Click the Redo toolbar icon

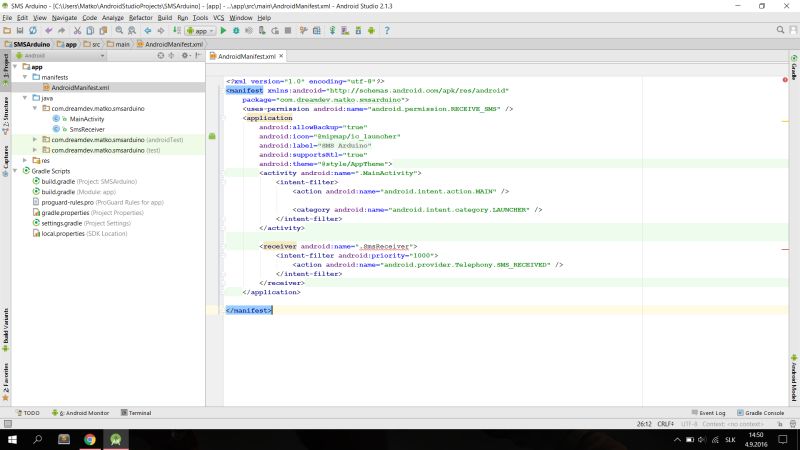[x=61, y=31]
